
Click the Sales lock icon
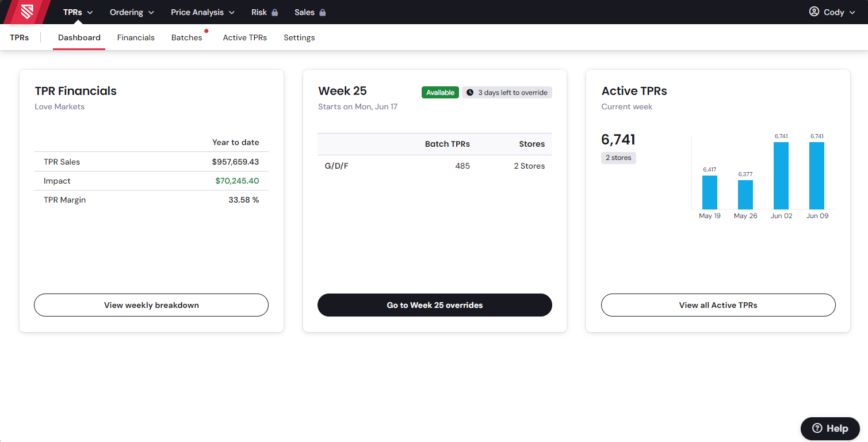(x=323, y=13)
